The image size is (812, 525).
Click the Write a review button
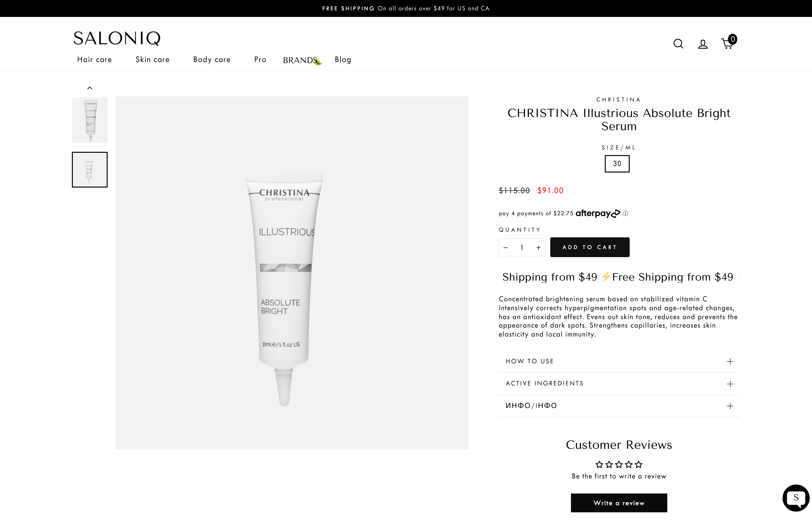tap(618, 503)
